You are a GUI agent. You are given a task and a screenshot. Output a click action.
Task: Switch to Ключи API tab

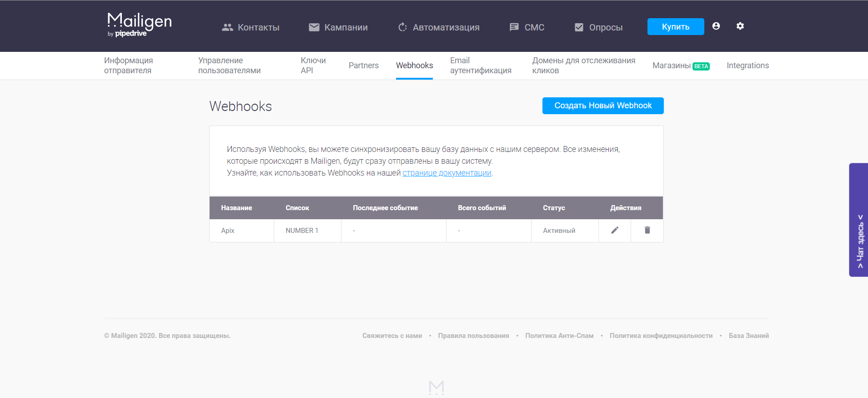pos(313,65)
